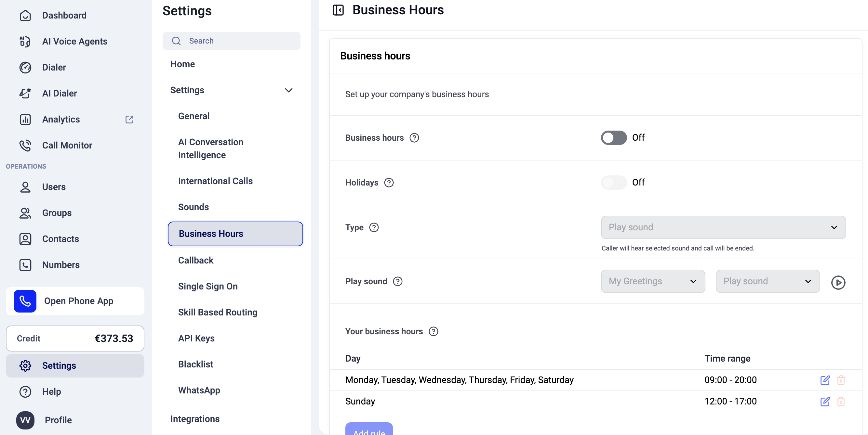Open Analytics external link icon

pyautogui.click(x=129, y=120)
